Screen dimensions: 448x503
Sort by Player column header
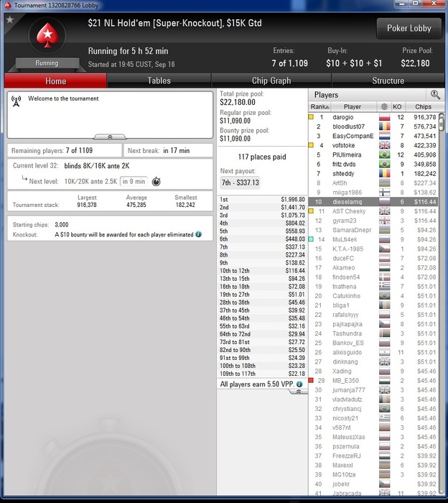pos(353,106)
